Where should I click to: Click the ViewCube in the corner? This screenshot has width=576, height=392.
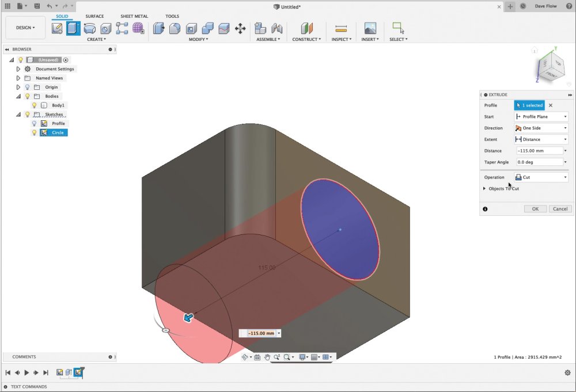(551, 67)
